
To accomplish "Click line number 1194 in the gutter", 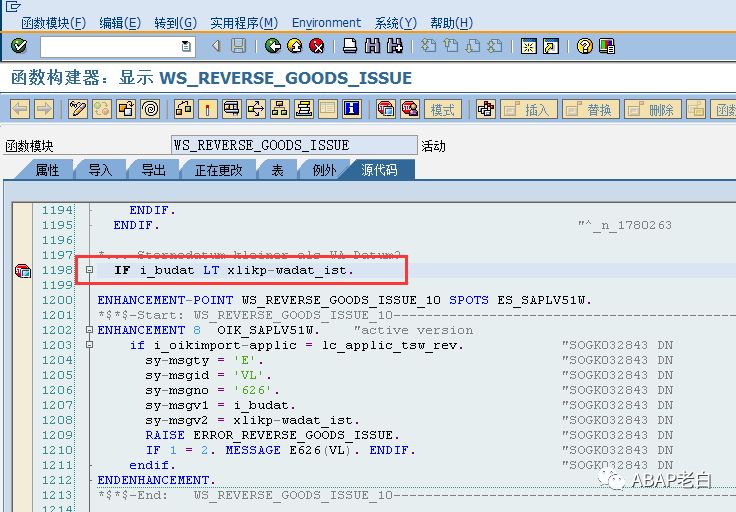I will coord(57,210).
